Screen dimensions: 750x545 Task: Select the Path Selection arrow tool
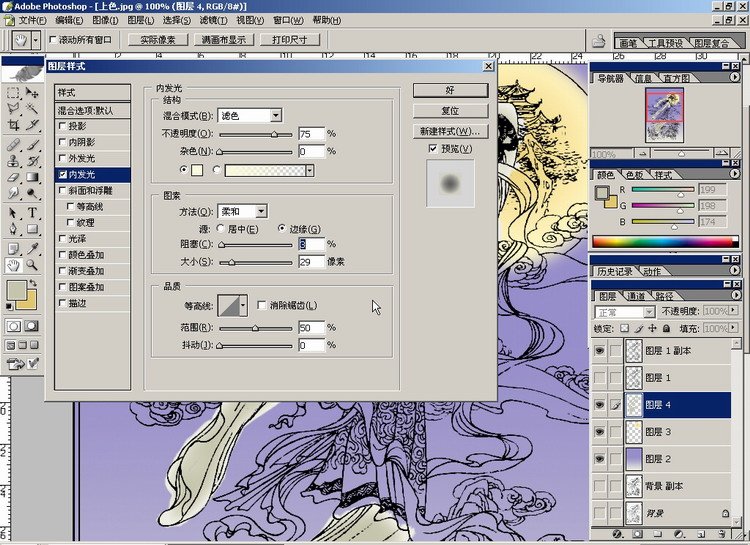13,213
